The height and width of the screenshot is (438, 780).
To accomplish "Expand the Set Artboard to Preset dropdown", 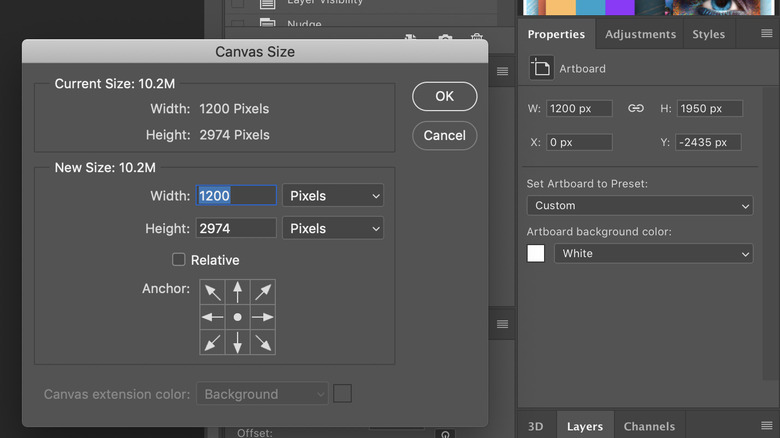I will (640, 205).
